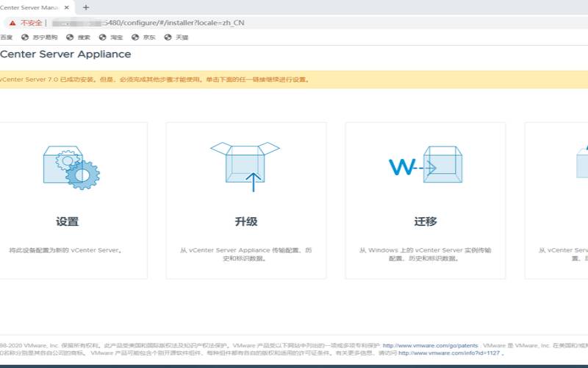Open a new browser tab with plus button

[86, 7]
